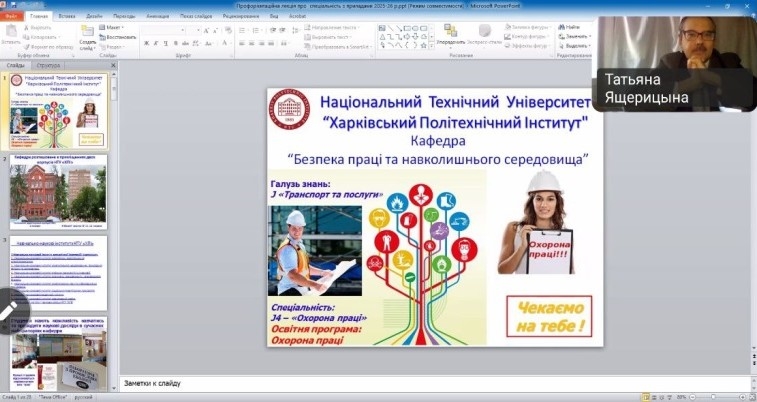
Task: Open the font name combo box
Action: click(x=163, y=30)
